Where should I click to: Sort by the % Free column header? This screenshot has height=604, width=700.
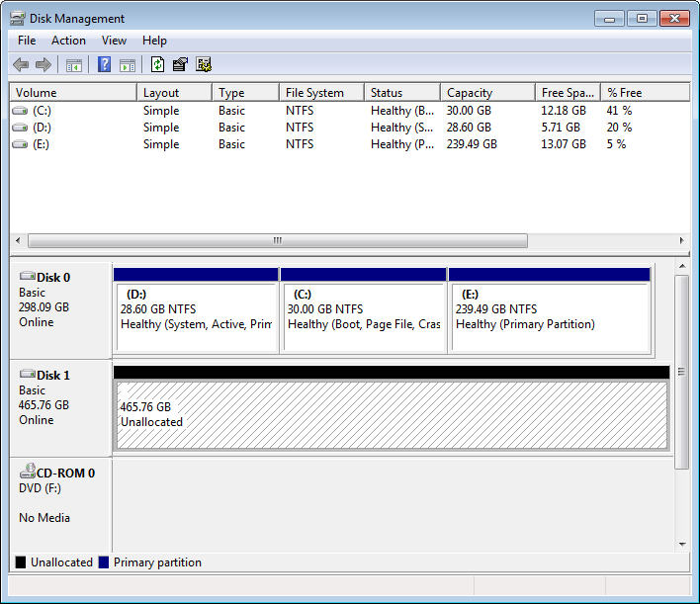[645, 92]
